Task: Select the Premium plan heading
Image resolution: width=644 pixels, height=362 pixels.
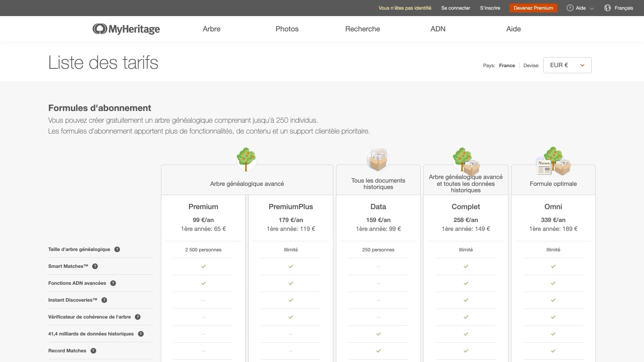Action: coord(203,207)
